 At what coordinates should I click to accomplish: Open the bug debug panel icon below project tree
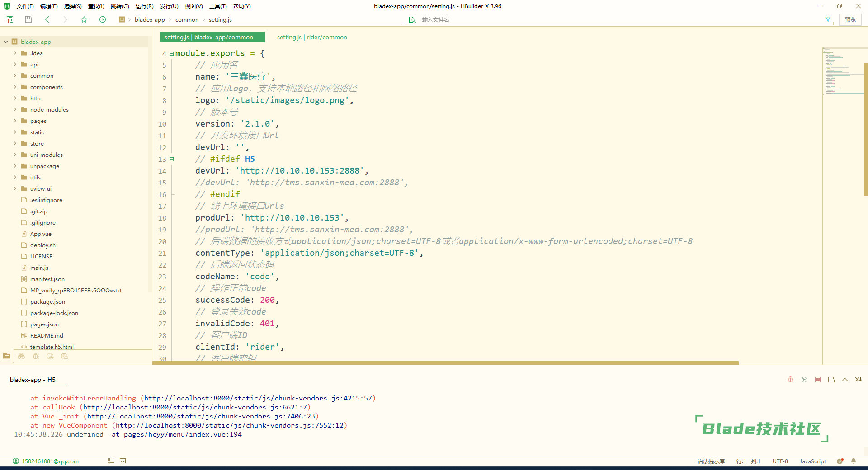[36, 356]
